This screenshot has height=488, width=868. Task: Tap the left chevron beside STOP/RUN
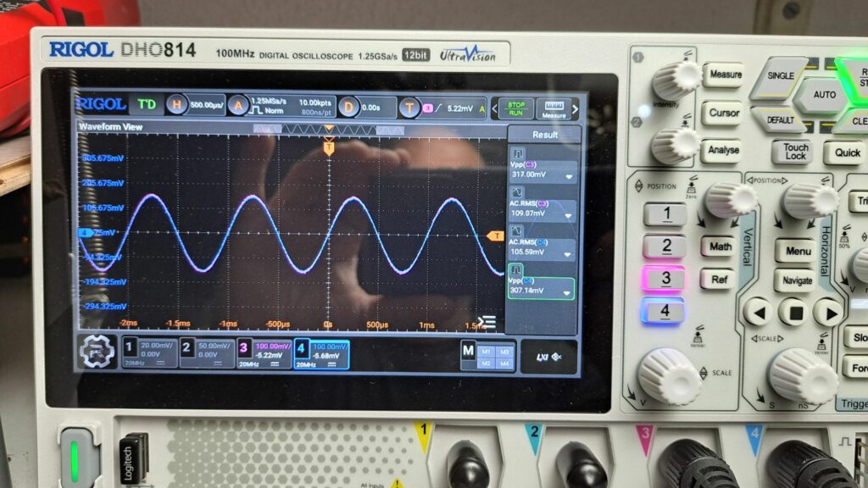pos(495,108)
